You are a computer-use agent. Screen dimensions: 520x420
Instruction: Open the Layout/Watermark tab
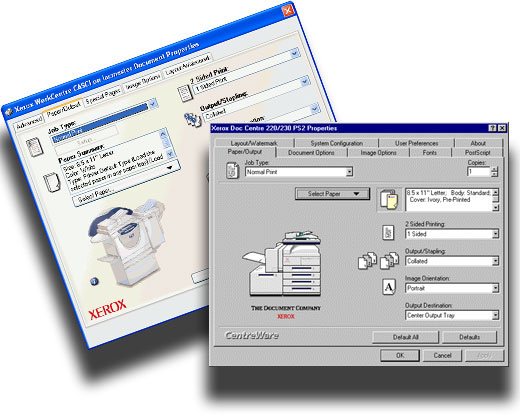click(254, 143)
